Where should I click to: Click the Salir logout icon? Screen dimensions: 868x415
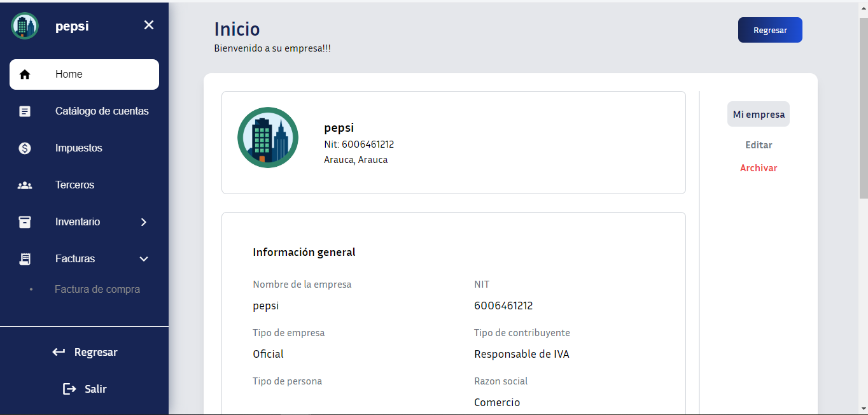pos(69,389)
